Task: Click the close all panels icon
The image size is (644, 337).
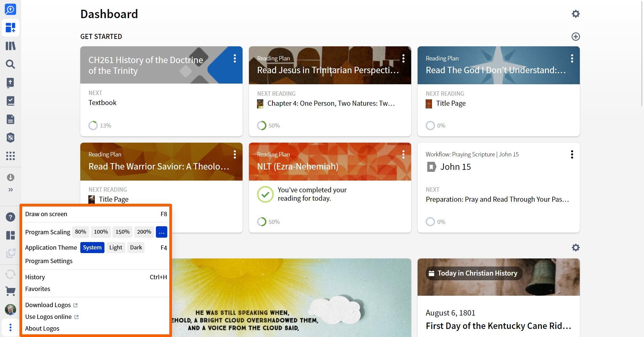Action: click(10, 253)
